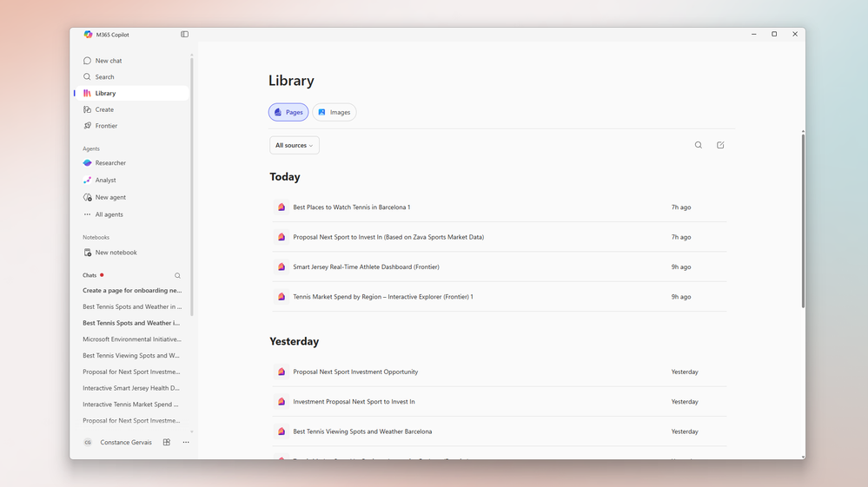Open chat 'Best Tennis Viewing Spots and W...'
Screen dimensions: 868x487
tap(132, 355)
